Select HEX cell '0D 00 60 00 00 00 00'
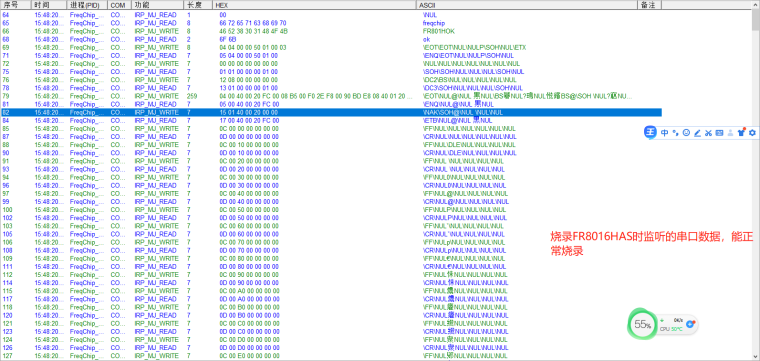The width and height of the screenshot is (760, 361). pyautogui.click(x=249, y=234)
